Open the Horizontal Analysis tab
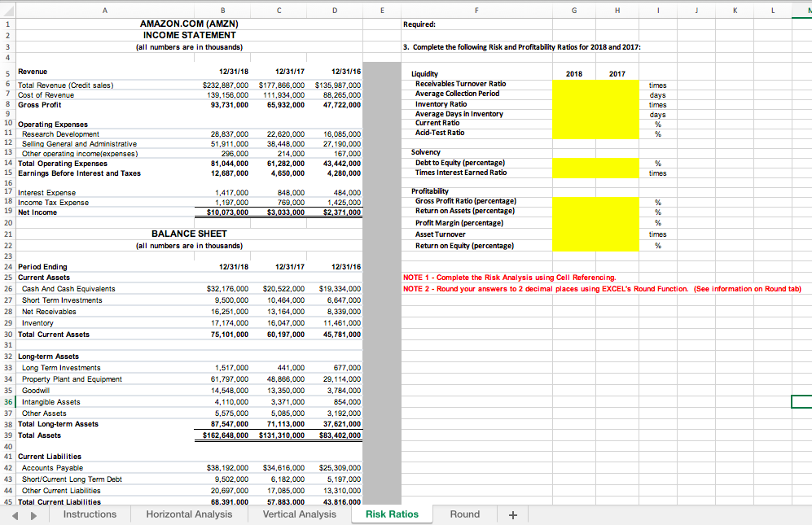The image size is (812, 525). [189, 514]
